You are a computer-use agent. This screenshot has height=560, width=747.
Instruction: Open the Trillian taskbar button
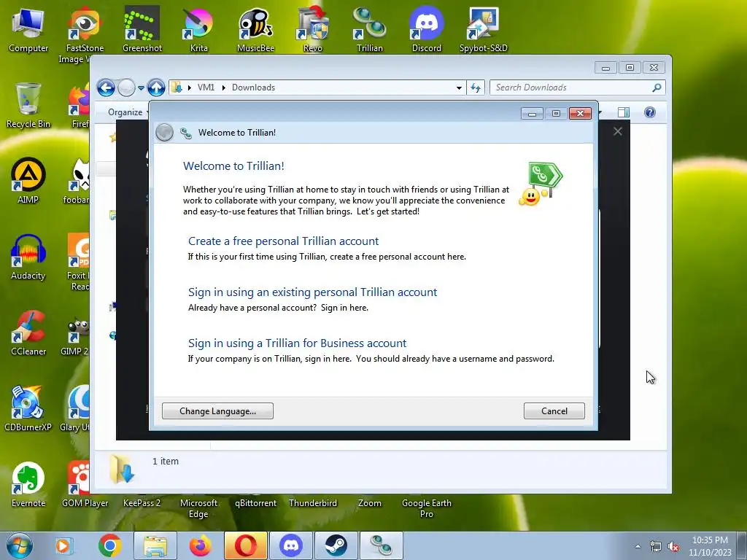tap(381, 545)
